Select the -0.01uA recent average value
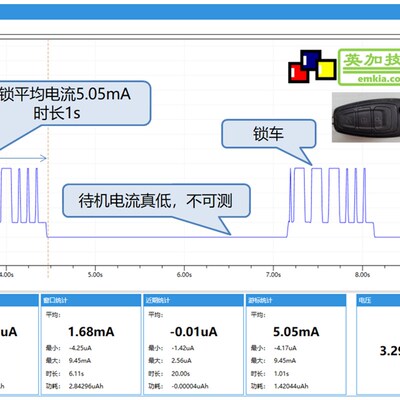The width and height of the screenshot is (400, 400). click(194, 332)
